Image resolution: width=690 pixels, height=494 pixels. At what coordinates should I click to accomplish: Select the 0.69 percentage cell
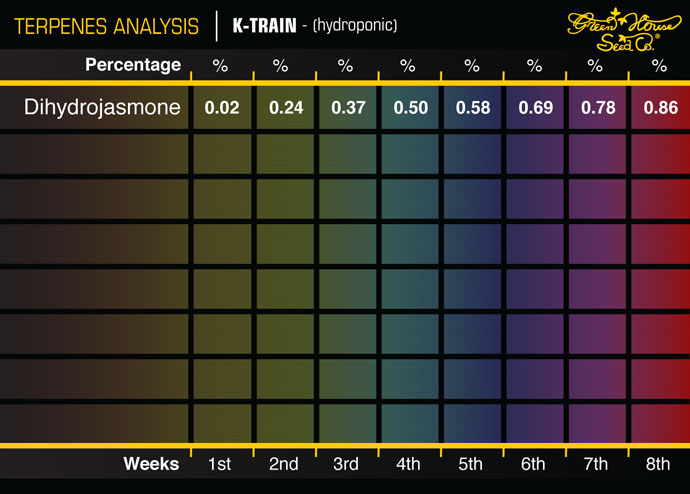point(533,107)
